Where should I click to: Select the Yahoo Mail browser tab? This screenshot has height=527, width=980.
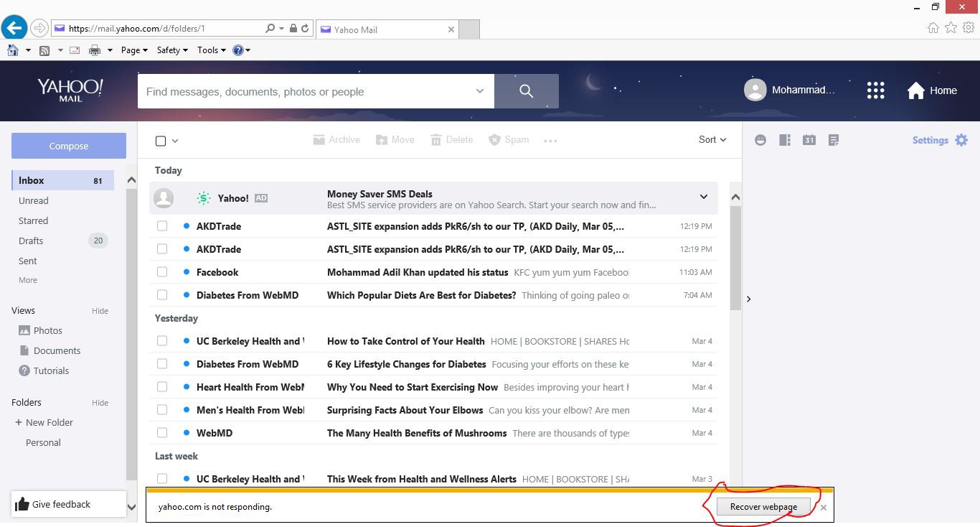(387, 29)
